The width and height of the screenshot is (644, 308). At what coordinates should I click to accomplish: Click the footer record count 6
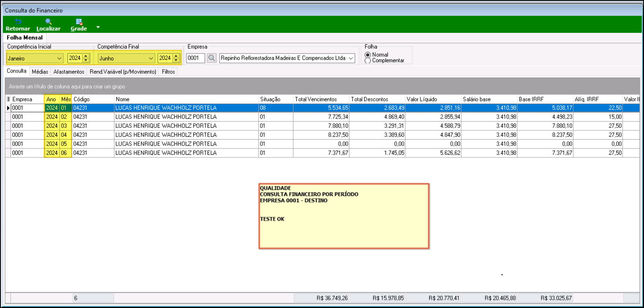pyautogui.click(x=93, y=298)
